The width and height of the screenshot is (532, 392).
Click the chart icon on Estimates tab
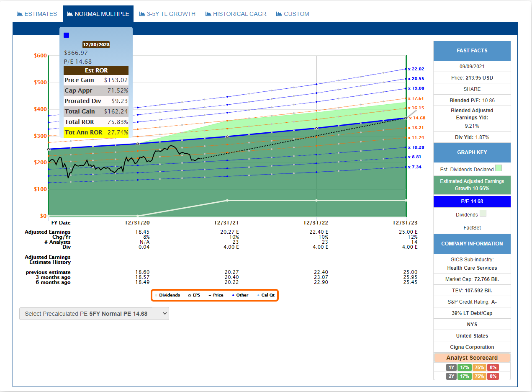click(19, 14)
